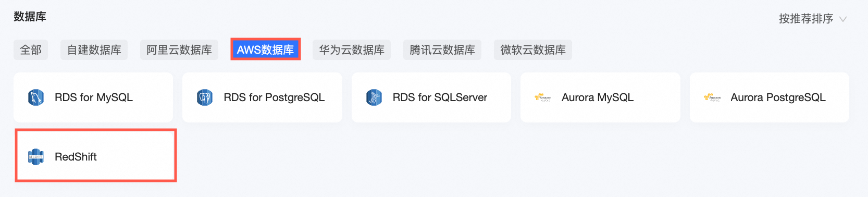The height and width of the screenshot is (197, 868).
Task: Click the RDS for MySQL dolphin icon
Action: point(36,97)
